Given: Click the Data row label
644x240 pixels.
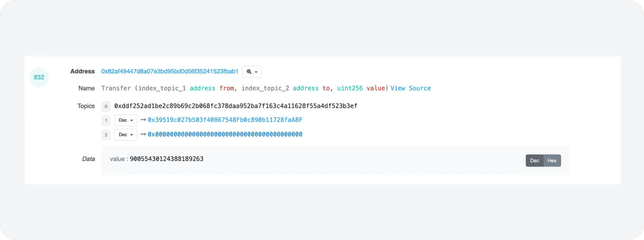Looking at the screenshot, I should [x=88, y=159].
